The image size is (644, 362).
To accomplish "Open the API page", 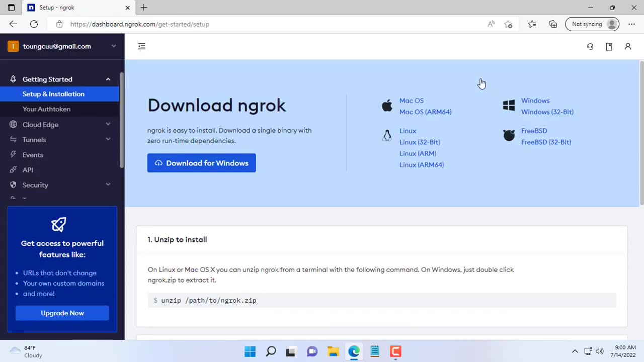I will [x=28, y=170].
